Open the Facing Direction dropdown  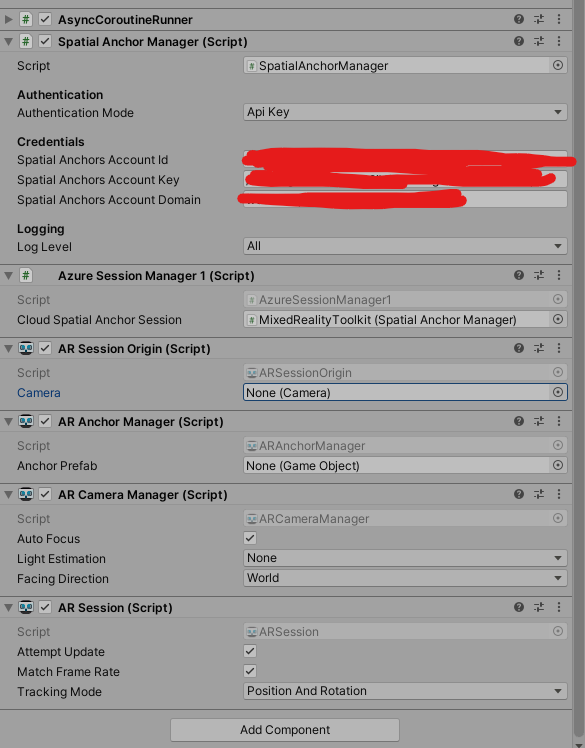click(405, 578)
